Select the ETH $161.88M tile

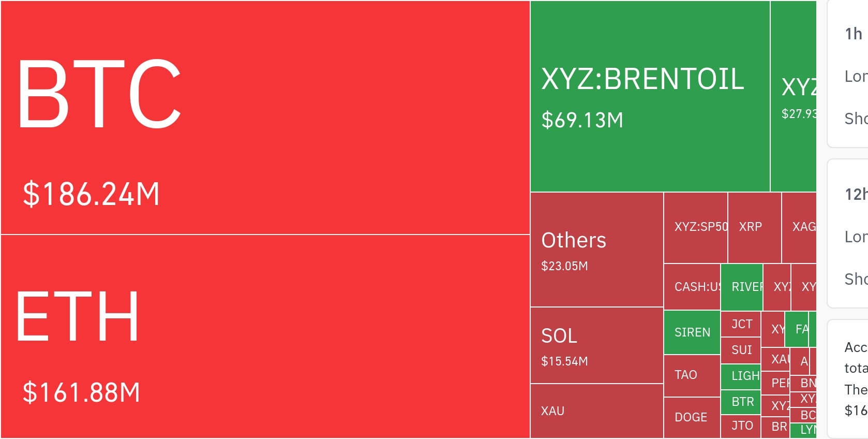265,336
